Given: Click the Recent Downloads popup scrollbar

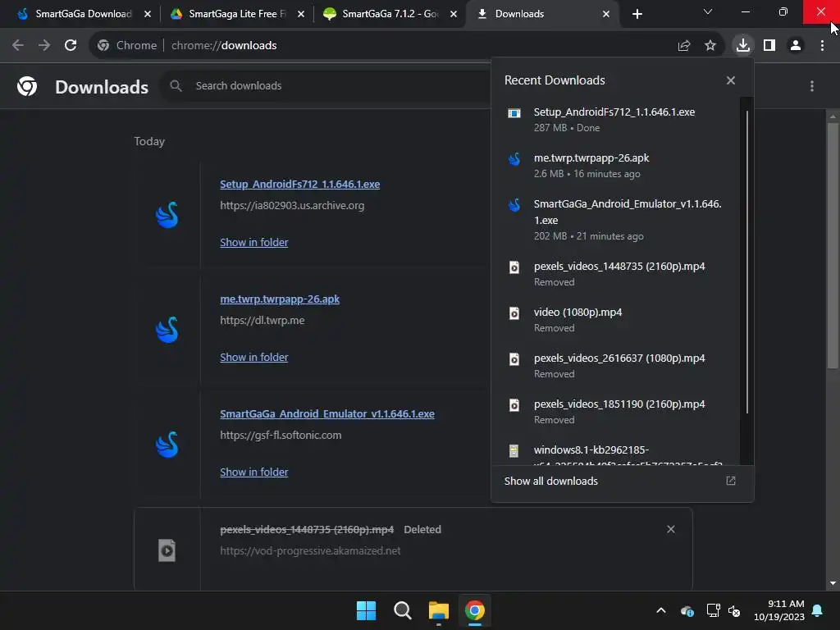Looking at the screenshot, I should [746, 262].
